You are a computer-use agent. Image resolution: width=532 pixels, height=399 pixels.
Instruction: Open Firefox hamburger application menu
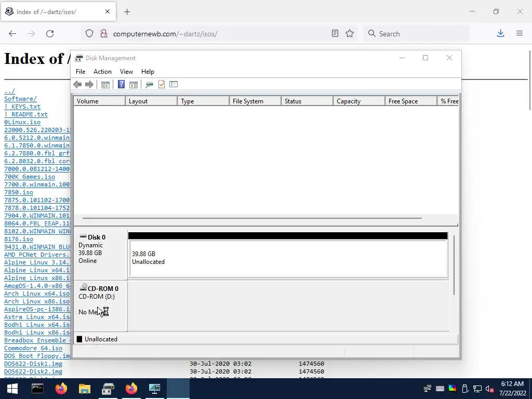click(x=520, y=33)
